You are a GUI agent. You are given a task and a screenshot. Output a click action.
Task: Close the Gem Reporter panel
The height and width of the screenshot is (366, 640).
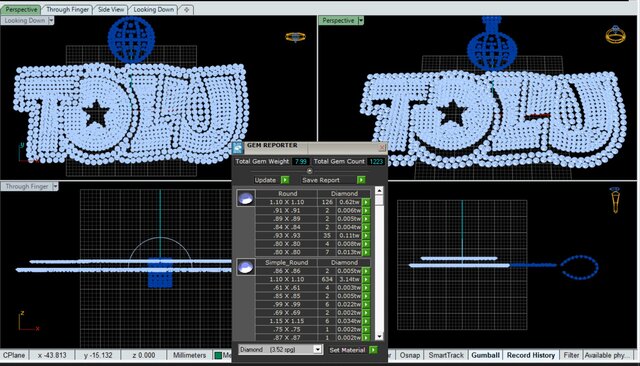(382, 147)
